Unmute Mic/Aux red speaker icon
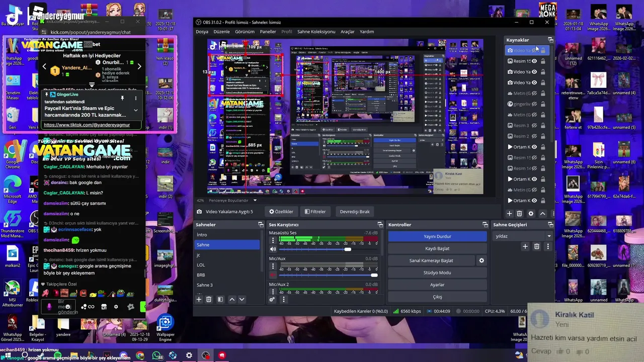This screenshot has height=362, width=644. pyautogui.click(x=273, y=275)
